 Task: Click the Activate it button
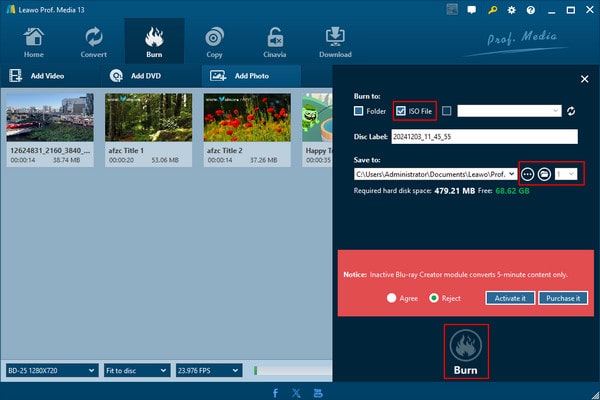[x=510, y=298]
